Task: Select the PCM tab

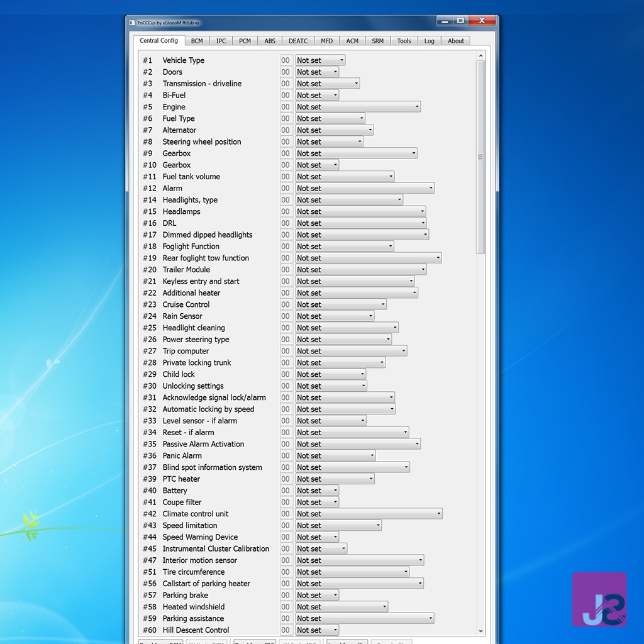Action: [245, 41]
